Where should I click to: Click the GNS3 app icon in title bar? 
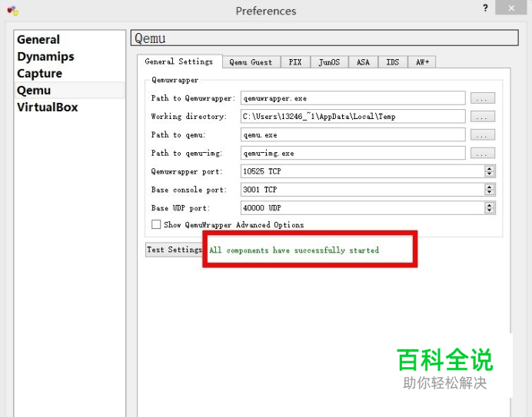13,11
